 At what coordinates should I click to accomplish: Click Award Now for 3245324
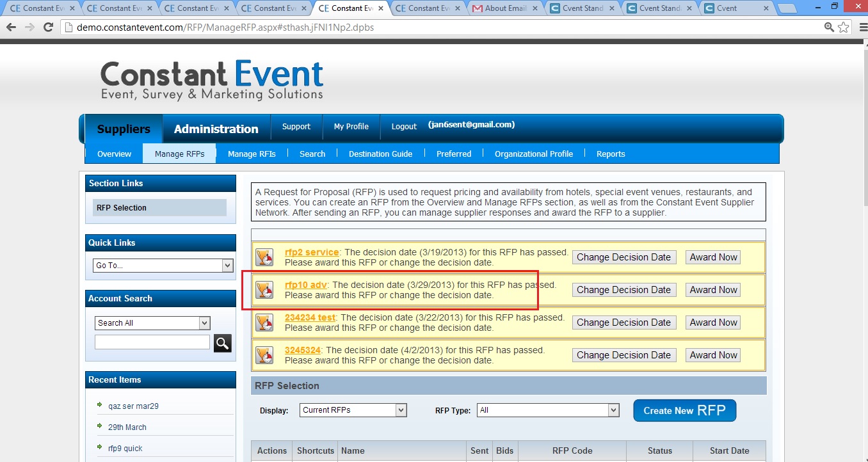pos(713,355)
